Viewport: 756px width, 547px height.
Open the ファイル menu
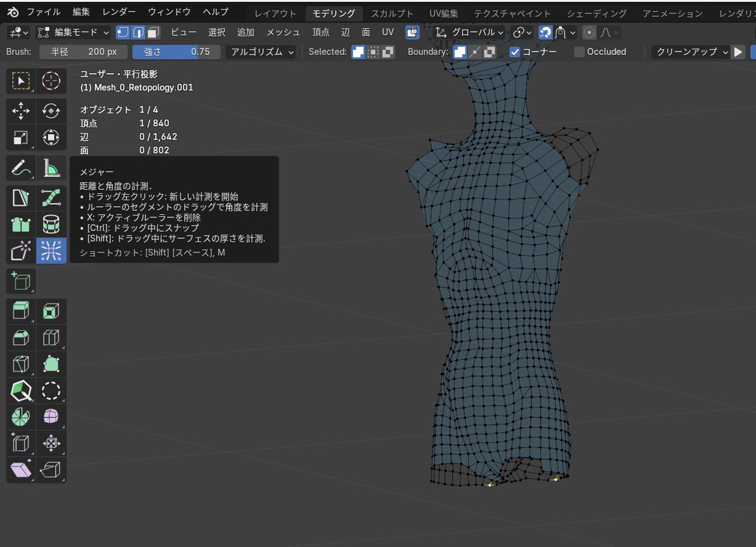pyautogui.click(x=44, y=12)
